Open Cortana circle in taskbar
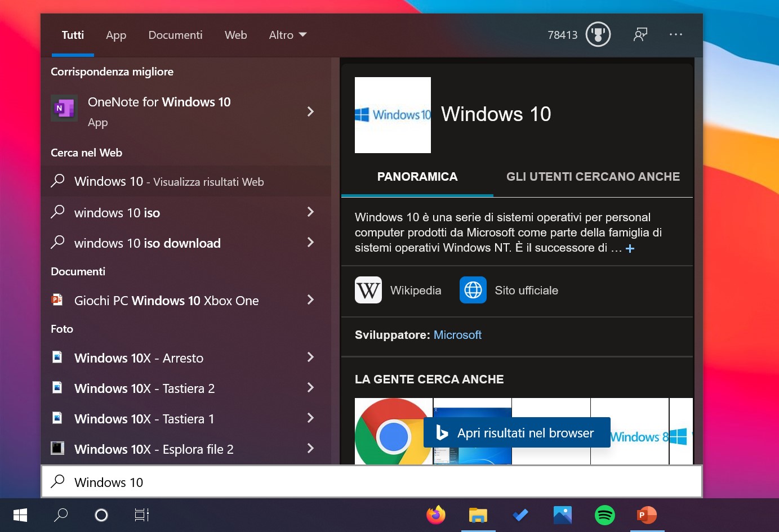779x532 pixels. tap(101, 515)
